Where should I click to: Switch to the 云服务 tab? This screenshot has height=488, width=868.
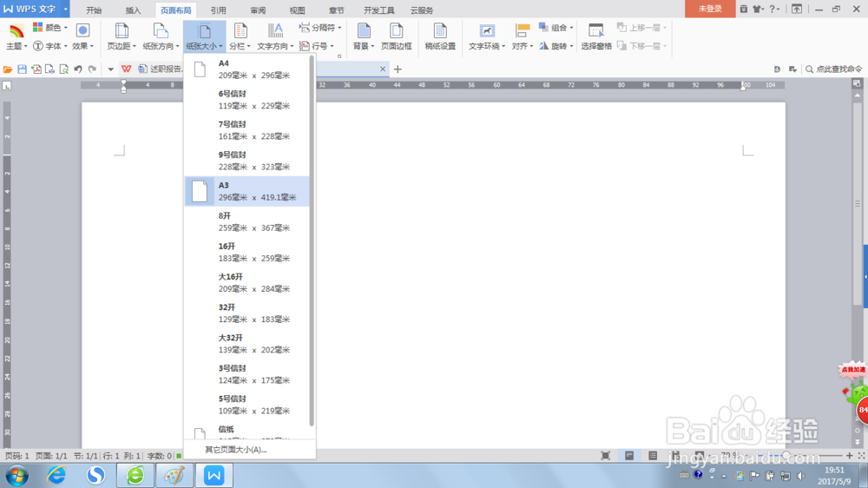click(x=422, y=10)
